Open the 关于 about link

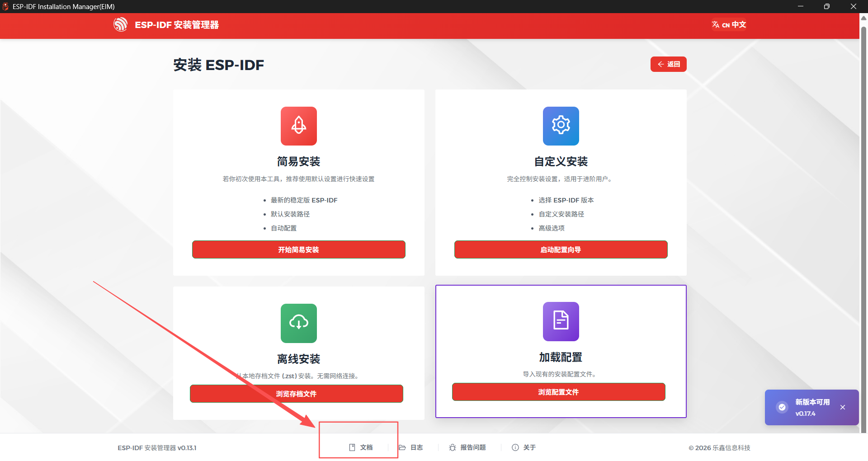524,447
